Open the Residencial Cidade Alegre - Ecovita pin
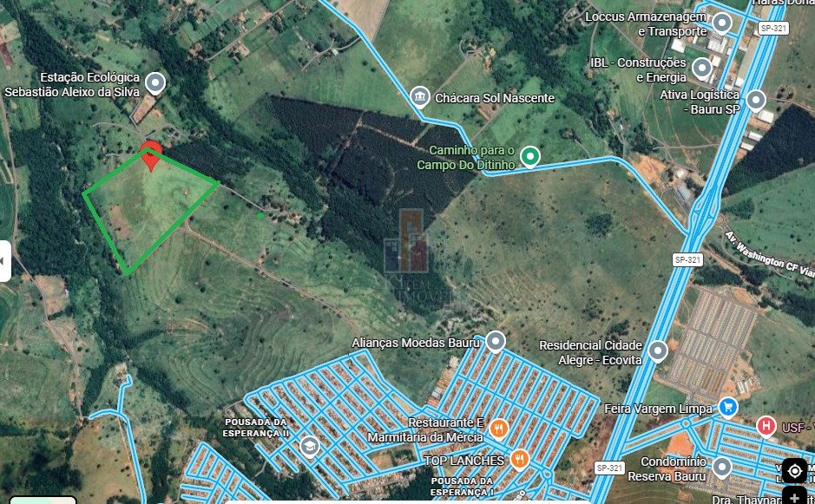Screen dimensions: 815x504 pyautogui.click(x=658, y=350)
